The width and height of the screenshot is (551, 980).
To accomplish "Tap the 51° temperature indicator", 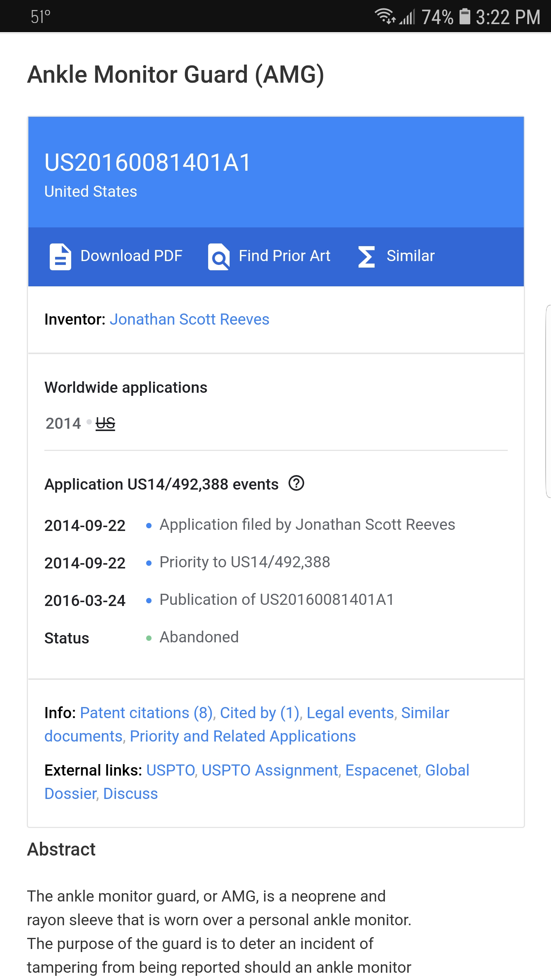I will pos(41,17).
